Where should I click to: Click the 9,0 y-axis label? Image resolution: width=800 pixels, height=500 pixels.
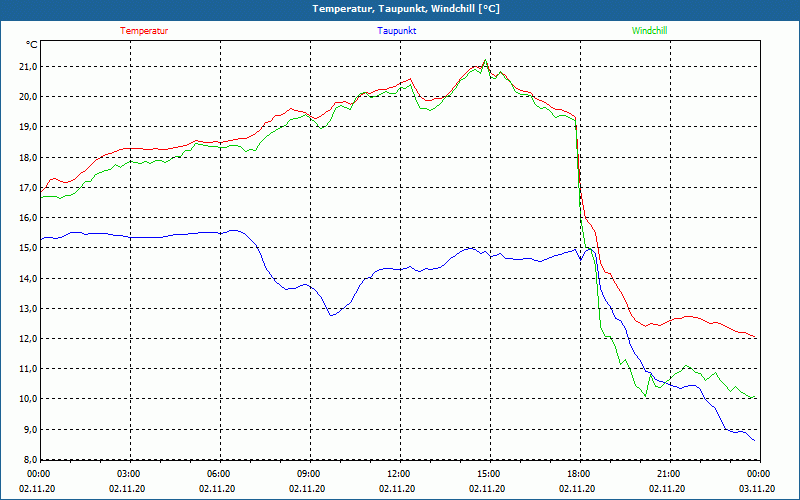[30, 430]
